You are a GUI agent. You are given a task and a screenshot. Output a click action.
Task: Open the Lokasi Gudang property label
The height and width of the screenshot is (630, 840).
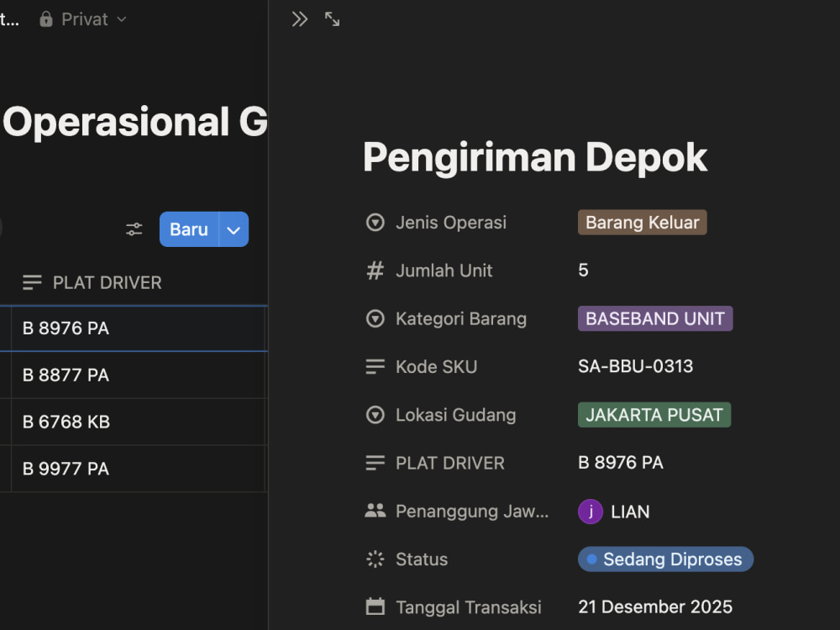click(455, 415)
